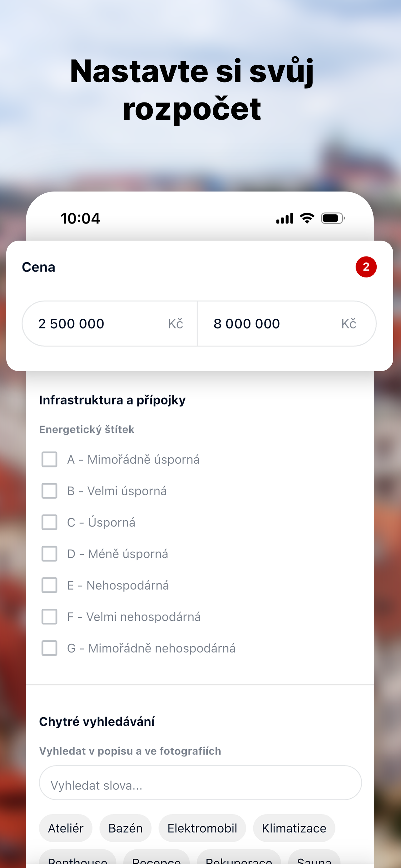This screenshot has width=401, height=868.
Task: Tap the red badge showing 2
Action: click(x=366, y=267)
